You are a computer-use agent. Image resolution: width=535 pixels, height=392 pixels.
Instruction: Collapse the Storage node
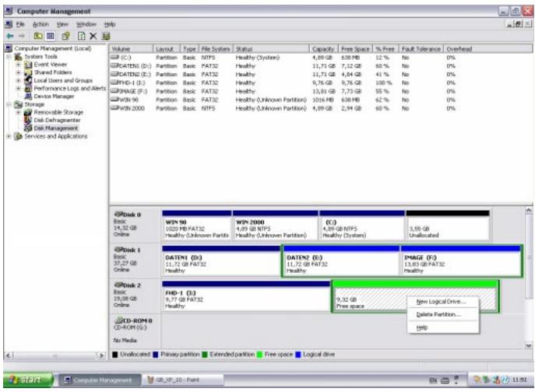pyautogui.click(x=9, y=104)
